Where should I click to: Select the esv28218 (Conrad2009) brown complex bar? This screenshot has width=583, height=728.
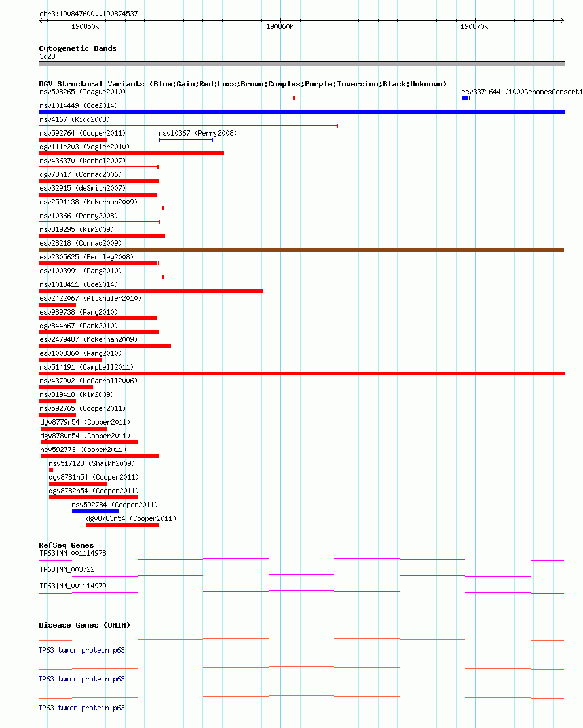click(302, 250)
